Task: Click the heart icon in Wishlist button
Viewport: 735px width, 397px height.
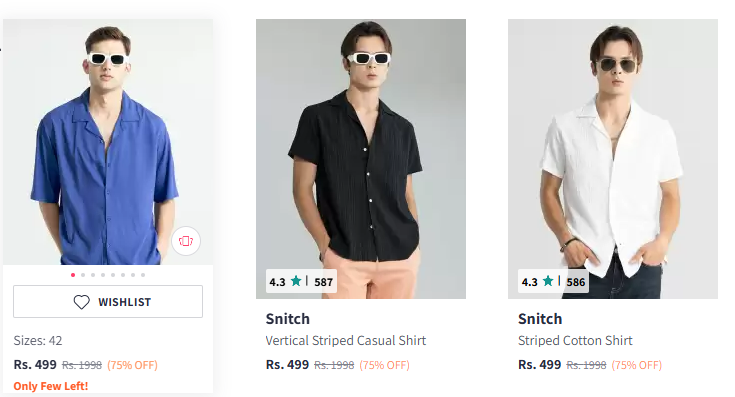Action: pos(81,302)
